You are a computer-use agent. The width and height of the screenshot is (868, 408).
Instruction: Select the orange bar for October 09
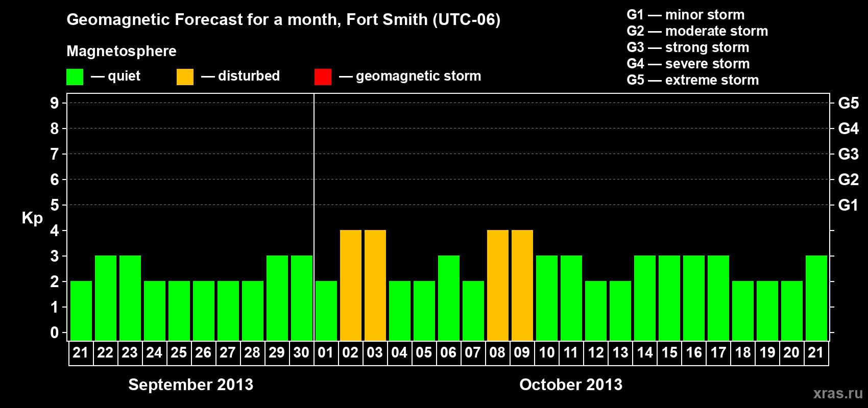(x=522, y=285)
